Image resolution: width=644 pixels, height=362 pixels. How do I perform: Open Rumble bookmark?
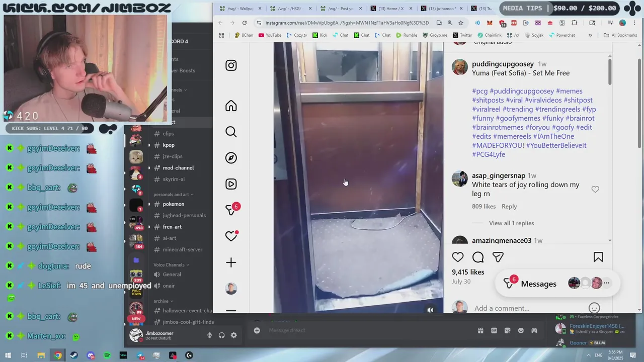pos(407,35)
